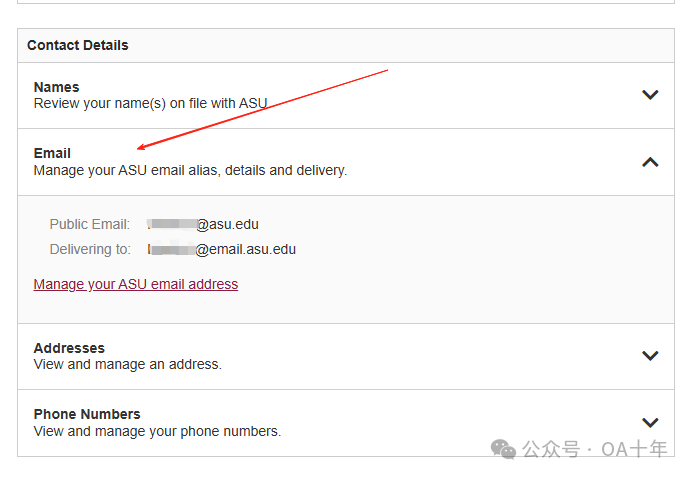Image resolution: width=690 pixels, height=477 pixels.
Task: Click the @asu.edu public email value
Action: (x=203, y=224)
